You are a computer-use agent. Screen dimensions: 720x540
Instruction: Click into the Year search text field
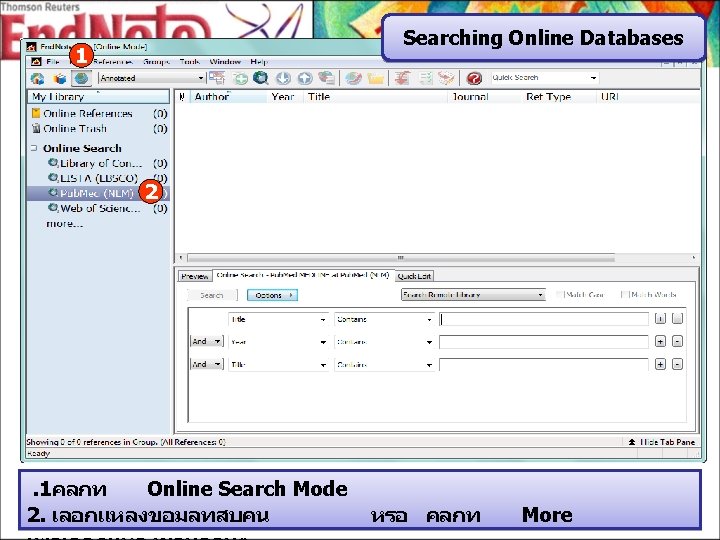point(544,342)
